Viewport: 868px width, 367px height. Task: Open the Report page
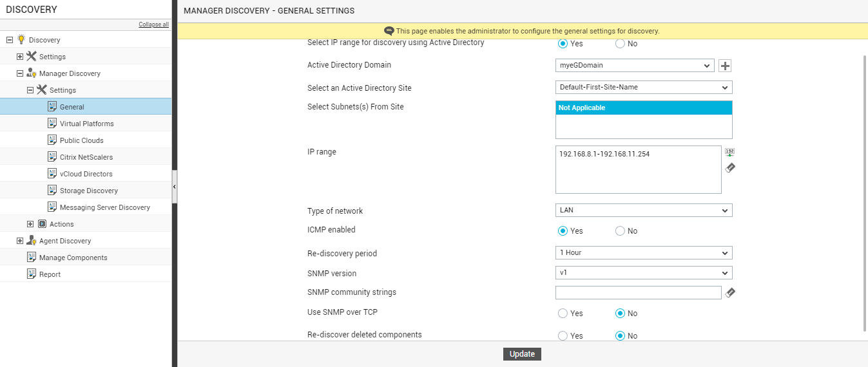(50, 274)
